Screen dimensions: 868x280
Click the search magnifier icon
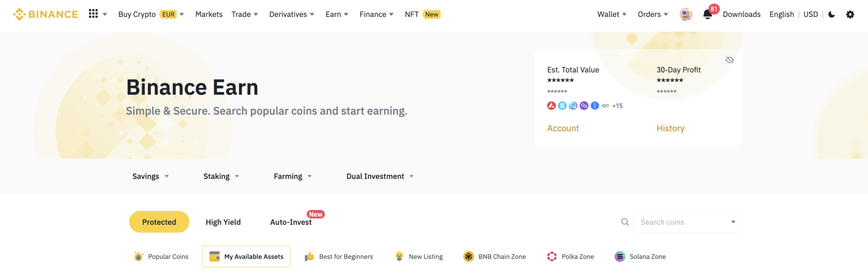(625, 222)
